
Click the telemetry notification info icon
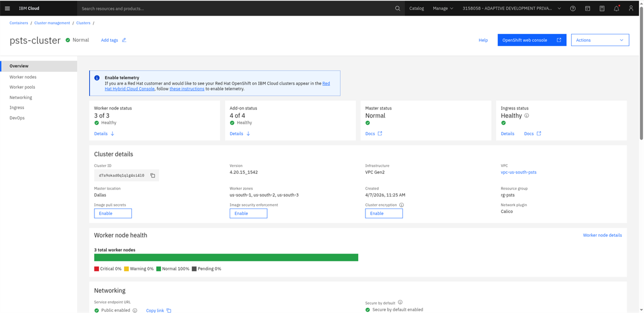point(97,78)
